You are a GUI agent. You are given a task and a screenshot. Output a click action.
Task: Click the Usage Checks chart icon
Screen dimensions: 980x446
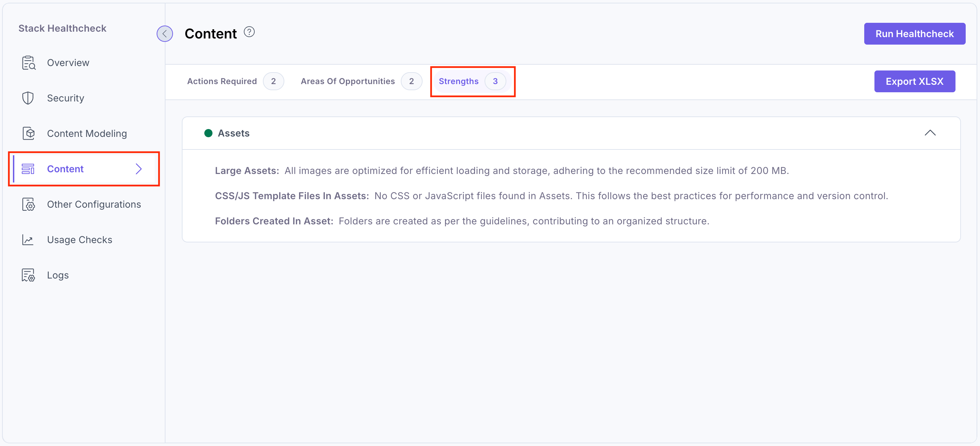tap(28, 240)
